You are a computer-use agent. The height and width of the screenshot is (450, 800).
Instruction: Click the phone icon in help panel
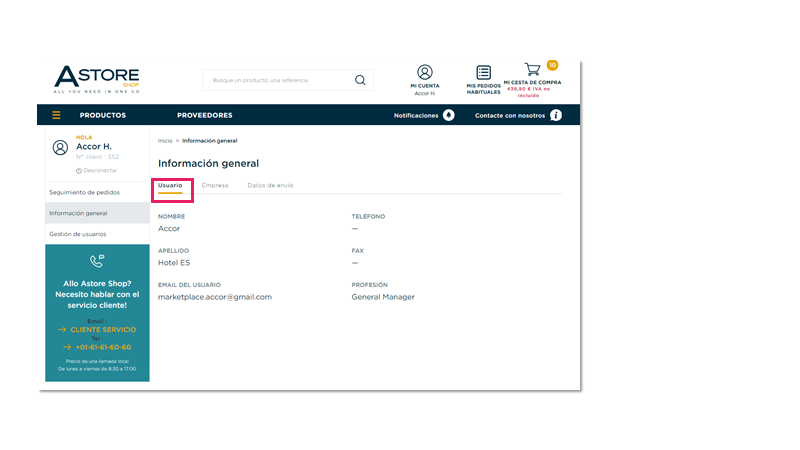pos(97,261)
